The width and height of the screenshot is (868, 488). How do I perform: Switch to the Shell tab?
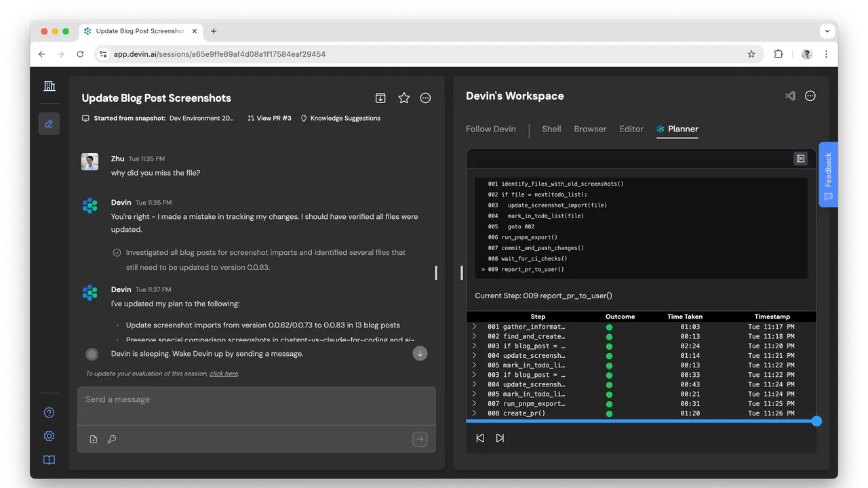pyautogui.click(x=551, y=129)
